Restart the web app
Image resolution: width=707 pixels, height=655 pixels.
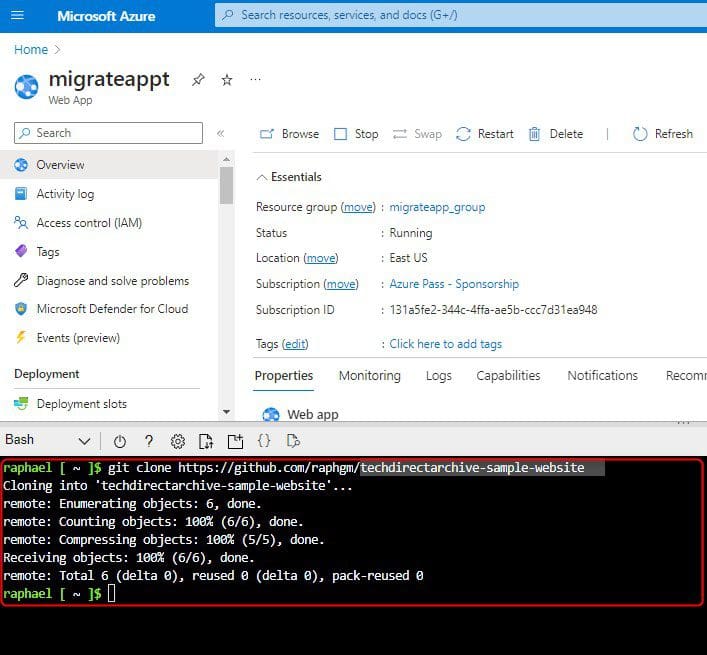click(x=485, y=134)
